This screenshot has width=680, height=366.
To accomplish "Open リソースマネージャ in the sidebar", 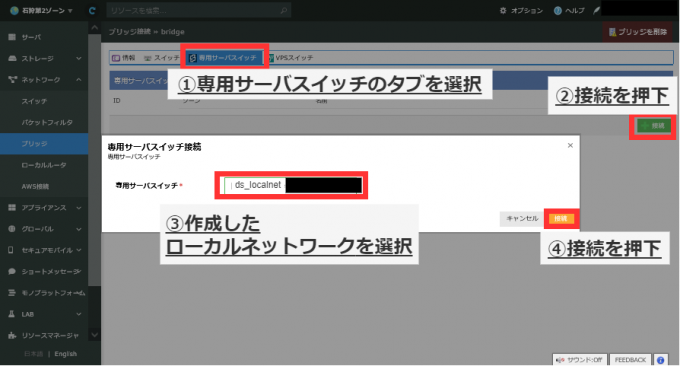I will (44, 335).
